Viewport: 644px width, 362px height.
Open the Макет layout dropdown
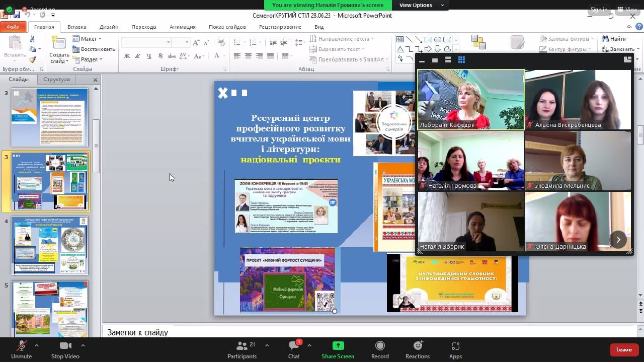pos(88,39)
